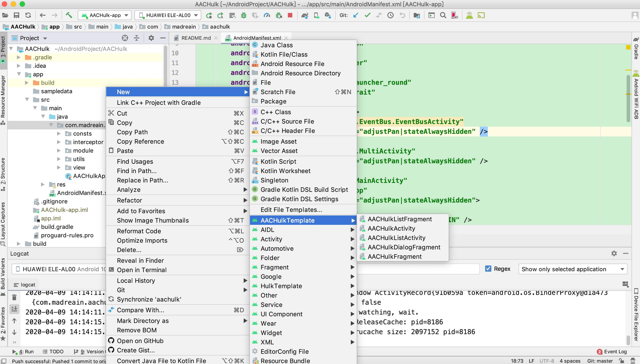Click the AACHulkListFragment template option
Image resolution: width=640 pixels, height=364 pixels.
click(x=400, y=219)
